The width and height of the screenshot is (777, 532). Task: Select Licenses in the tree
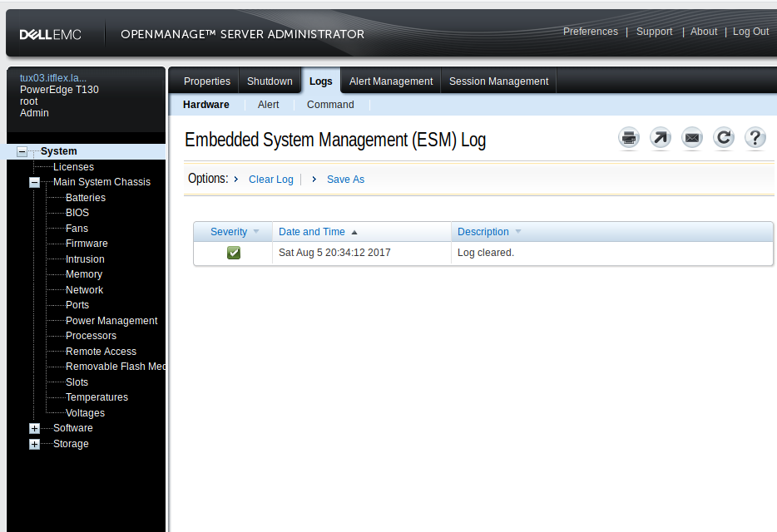[x=73, y=167]
